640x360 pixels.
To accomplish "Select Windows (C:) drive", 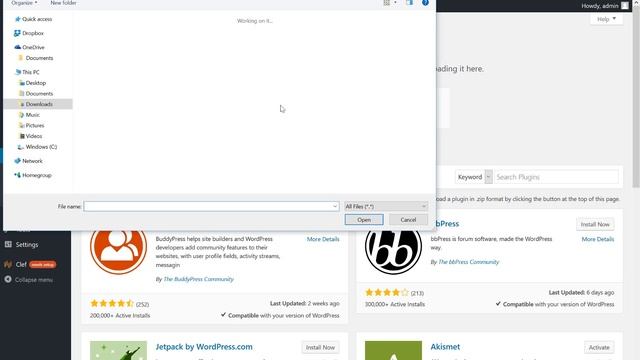I will (37, 147).
